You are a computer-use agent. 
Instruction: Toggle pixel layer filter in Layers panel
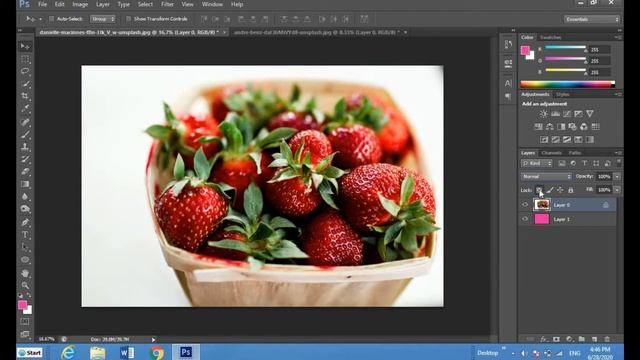562,163
